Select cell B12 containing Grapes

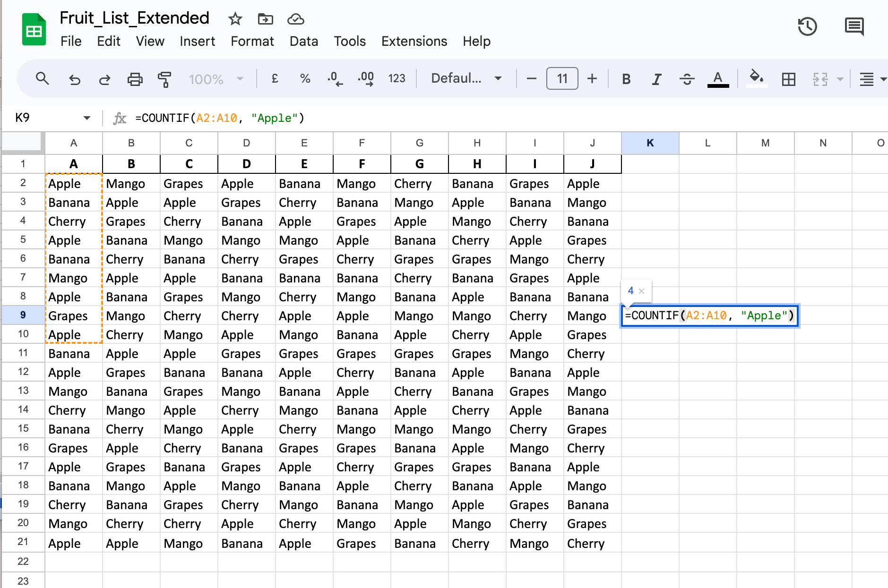pyautogui.click(x=131, y=372)
